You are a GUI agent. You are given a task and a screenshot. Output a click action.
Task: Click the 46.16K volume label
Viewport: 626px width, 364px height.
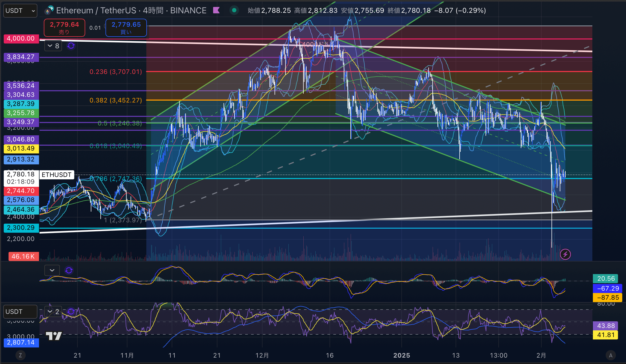click(24, 256)
